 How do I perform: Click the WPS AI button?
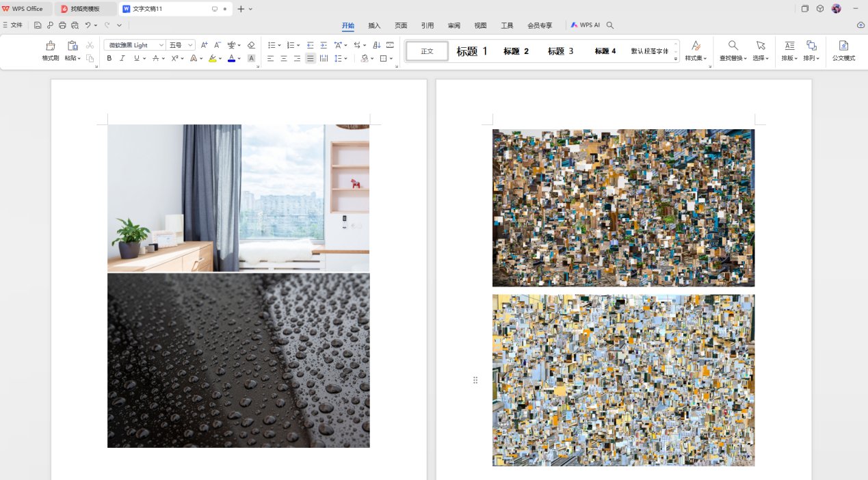coord(585,25)
